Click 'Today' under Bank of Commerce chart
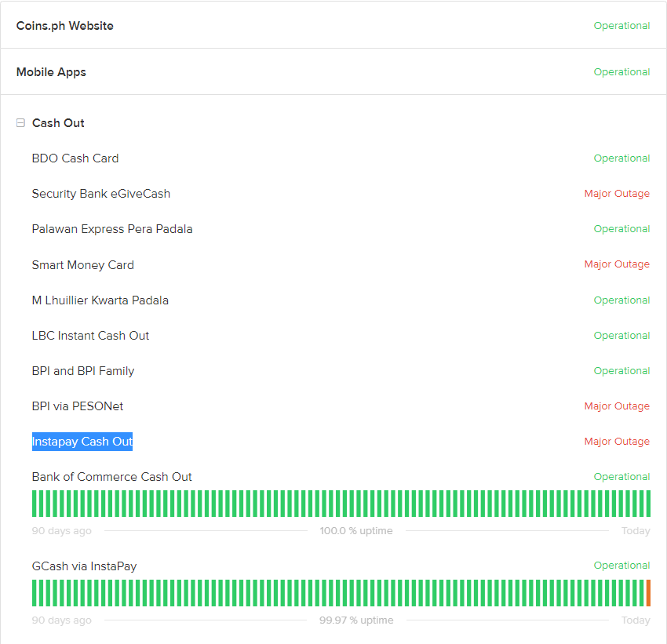This screenshot has height=644, width=667. [x=636, y=531]
